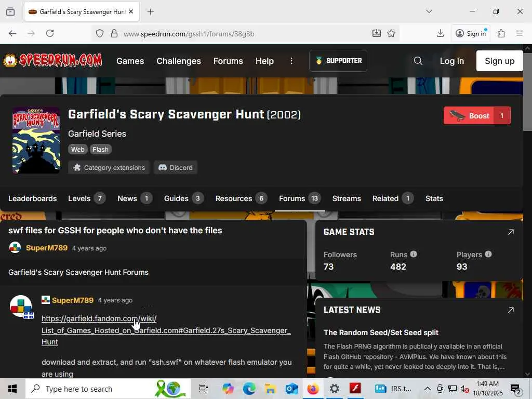
Task: Open the Windows Start menu
Action: click(x=12, y=389)
